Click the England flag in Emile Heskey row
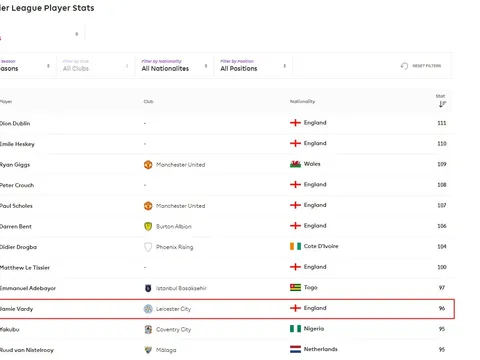 [x=295, y=143]
